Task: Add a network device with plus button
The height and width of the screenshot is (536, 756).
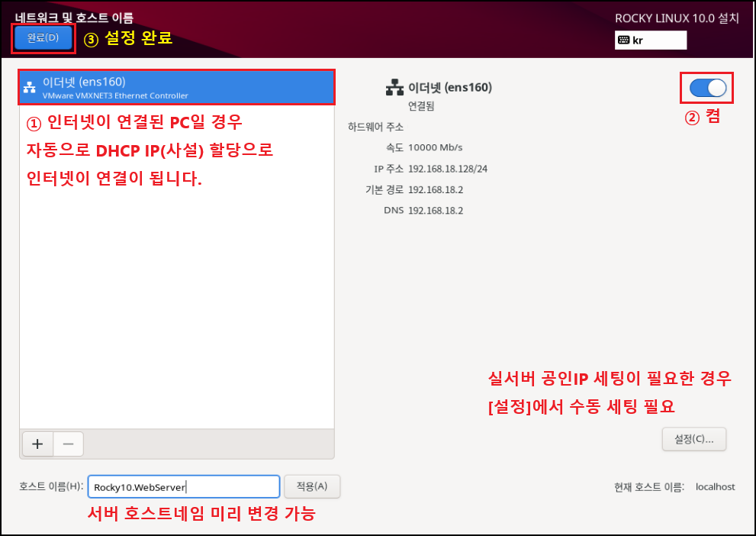Action: pos(37,444)
